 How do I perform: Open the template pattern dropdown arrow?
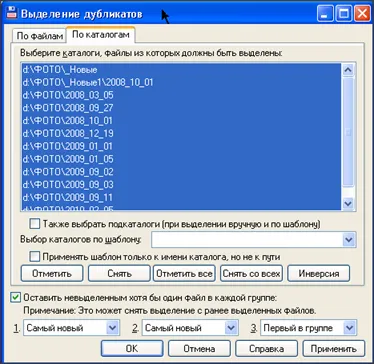tap(348, 240)
